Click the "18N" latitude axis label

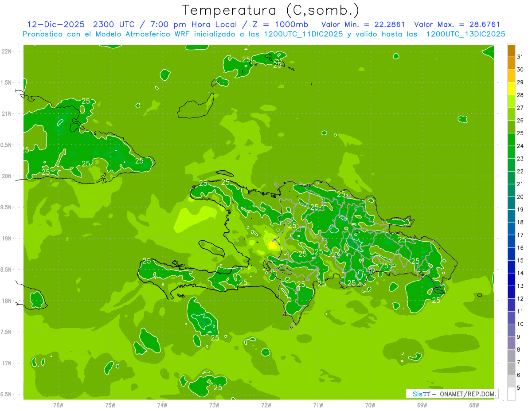7,301
